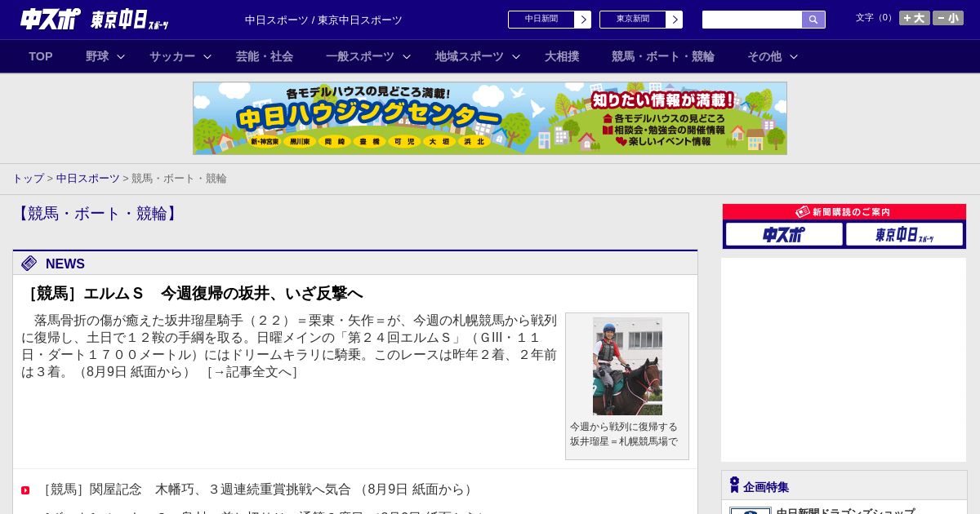Screen dimensions: 980x514
Task: Open 芸能・社会 section
Action: click(x=265, y=56)
